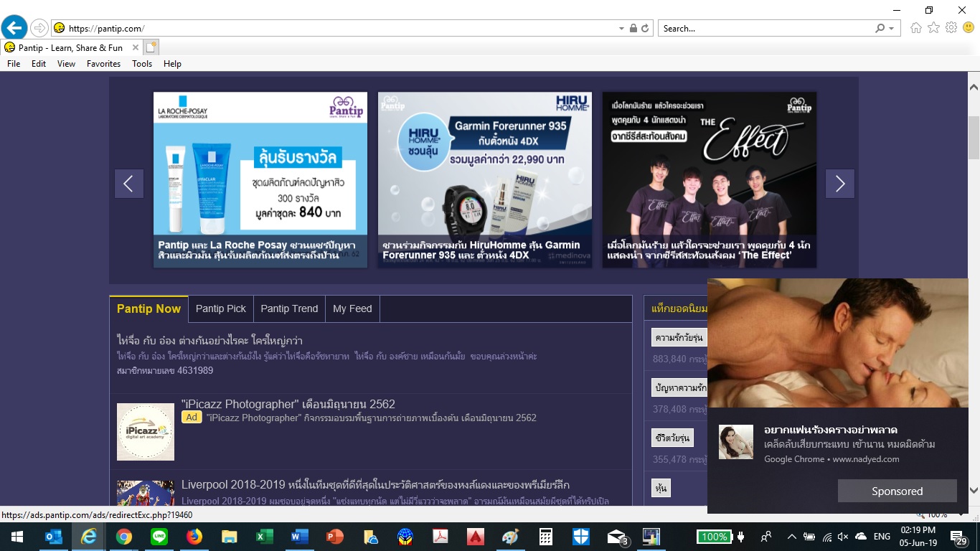Screen dimensions: 980x551
Task: Open Calculator from the taskbar
Action: click(x=546, y=537)
